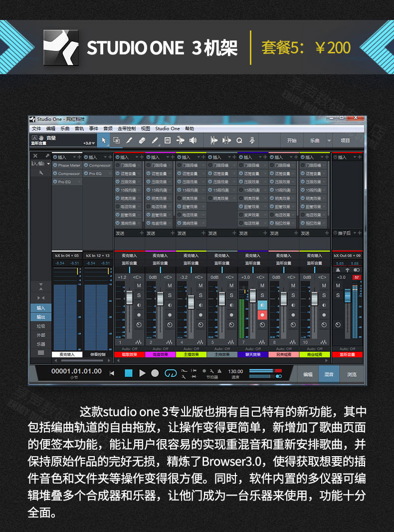Click record-arm button on 聊天效果 channel
The height and width of the screenshot is (532, 394).
(x=262, y=315)
